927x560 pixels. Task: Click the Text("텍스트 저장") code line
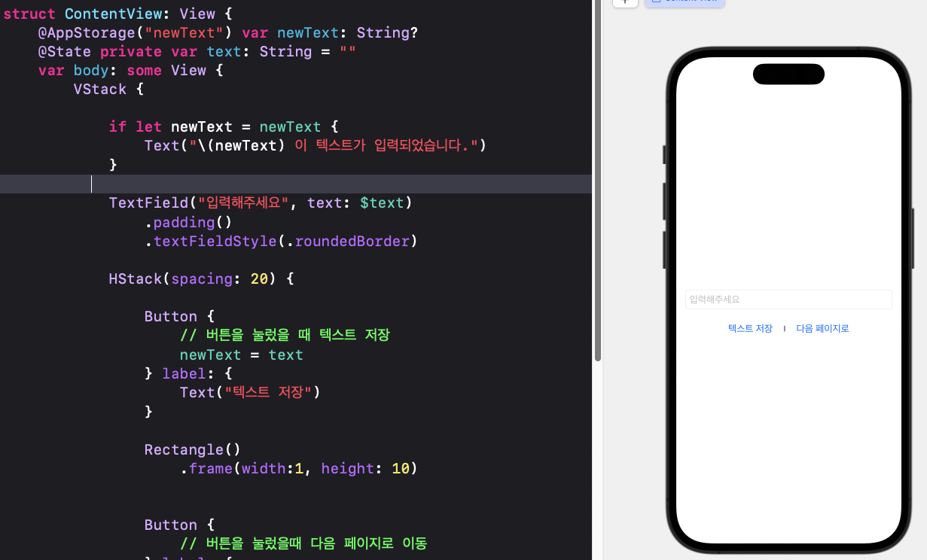250,392
